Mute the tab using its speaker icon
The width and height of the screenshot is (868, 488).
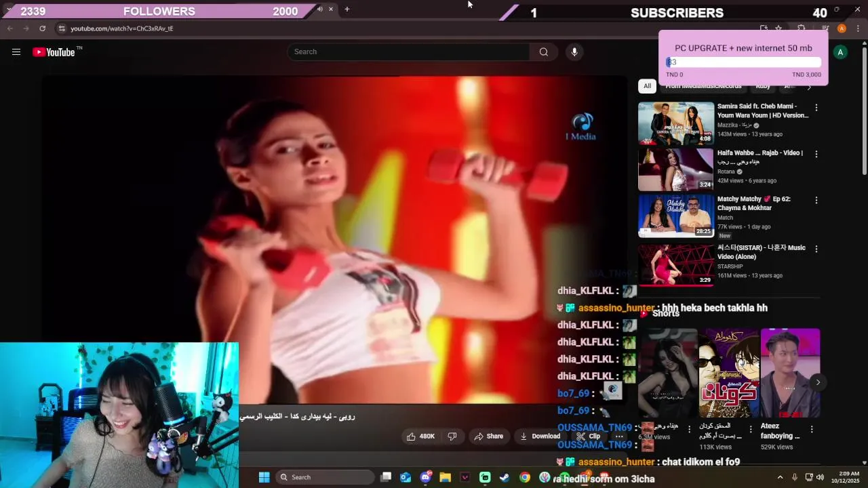tap(320, 9)
